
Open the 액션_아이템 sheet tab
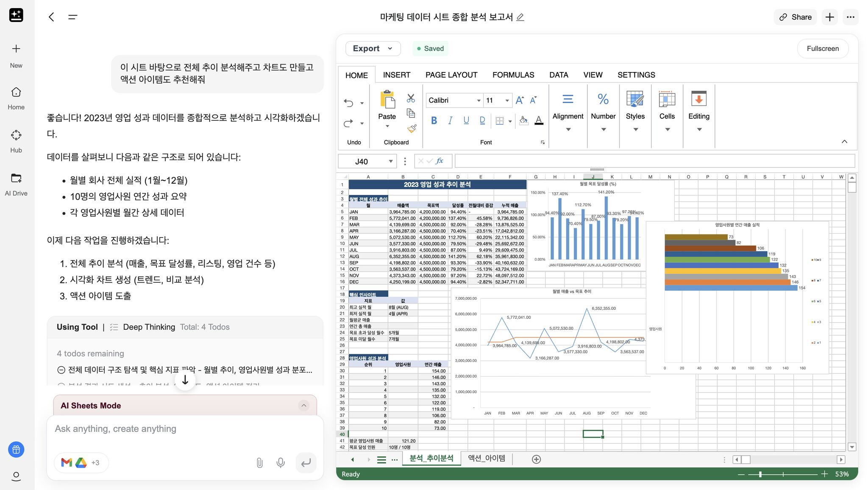click(486, 458)
